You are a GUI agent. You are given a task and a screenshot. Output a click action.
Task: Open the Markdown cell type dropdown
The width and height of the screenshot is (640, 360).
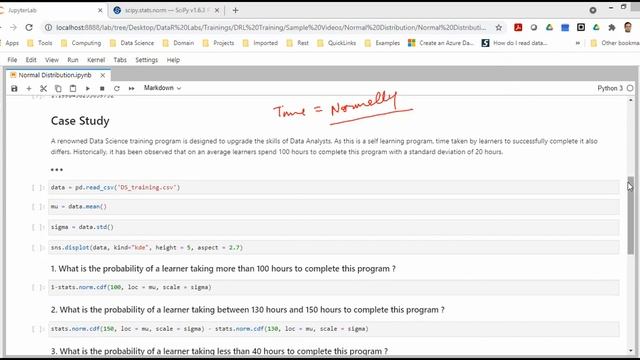coord(162,88)
